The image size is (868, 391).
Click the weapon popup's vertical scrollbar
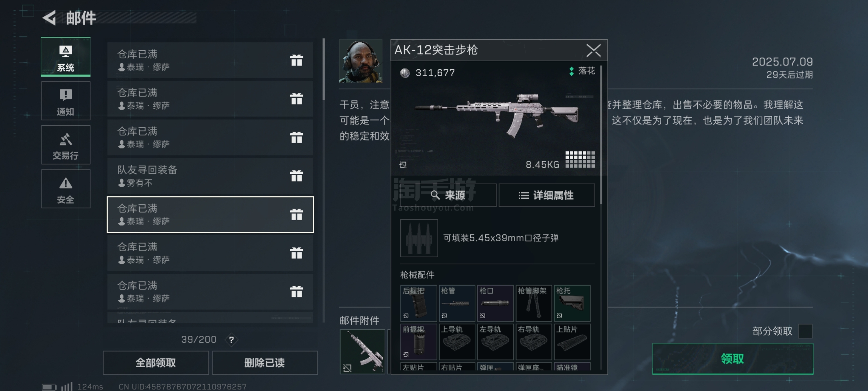(601, 135)
